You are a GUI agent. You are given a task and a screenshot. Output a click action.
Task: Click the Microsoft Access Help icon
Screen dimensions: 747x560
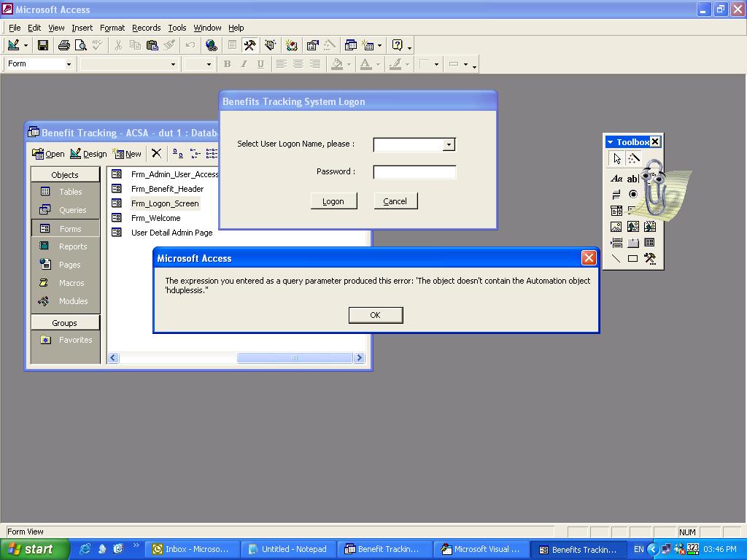click(398, 45)
